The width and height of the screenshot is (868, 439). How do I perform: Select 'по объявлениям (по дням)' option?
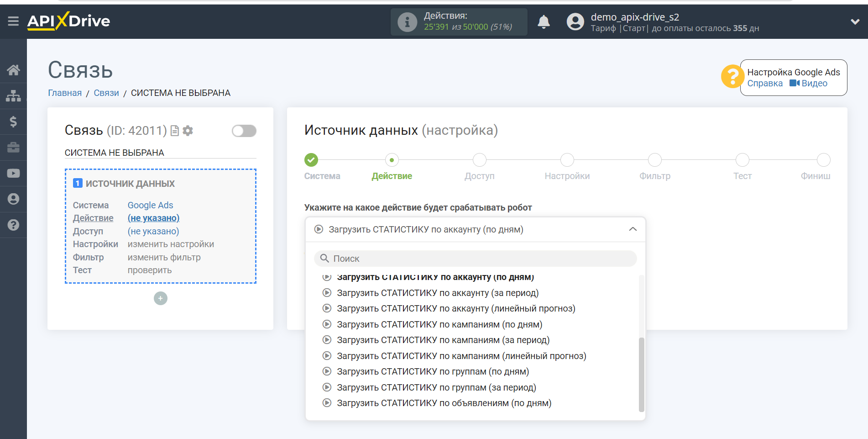point(444,403)
